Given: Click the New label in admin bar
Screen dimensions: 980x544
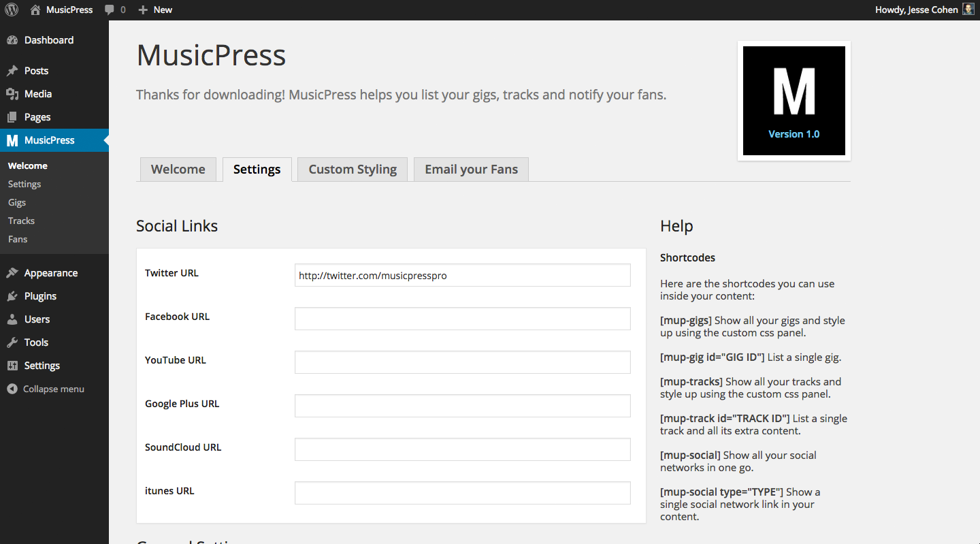Looking at the screenshot, I should click(x=163, y=10).
